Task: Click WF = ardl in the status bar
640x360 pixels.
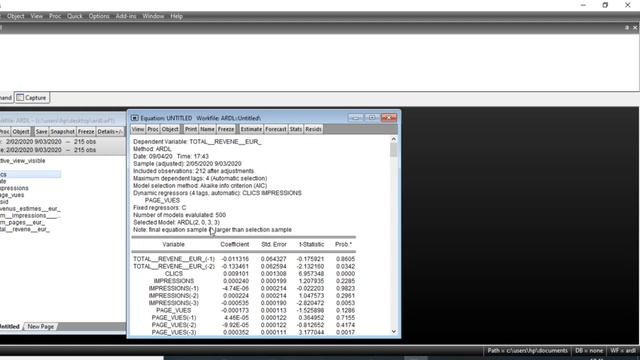Action: 623,351
